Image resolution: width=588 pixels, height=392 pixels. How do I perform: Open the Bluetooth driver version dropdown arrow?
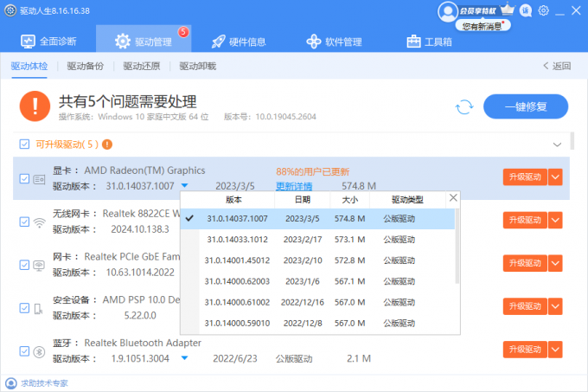click(184, 358)
